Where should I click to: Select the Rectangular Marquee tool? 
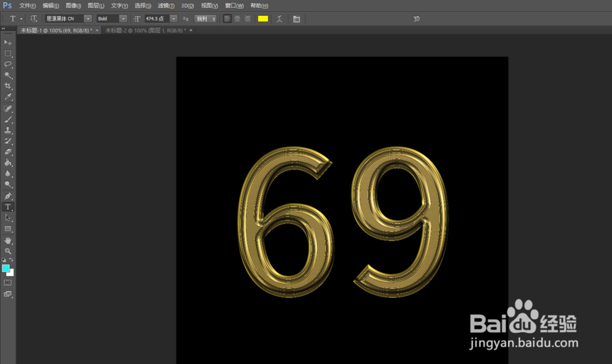pos(8,53)
